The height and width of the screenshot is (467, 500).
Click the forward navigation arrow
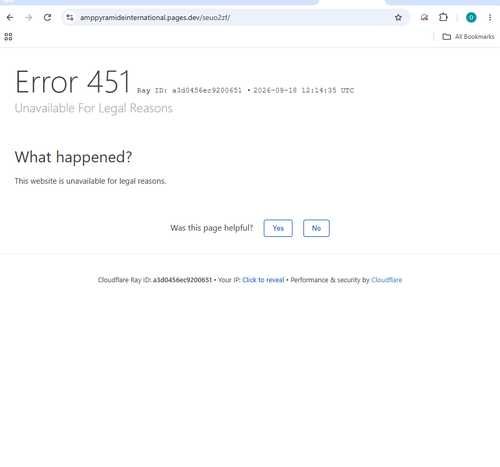(x=29, y=17)
